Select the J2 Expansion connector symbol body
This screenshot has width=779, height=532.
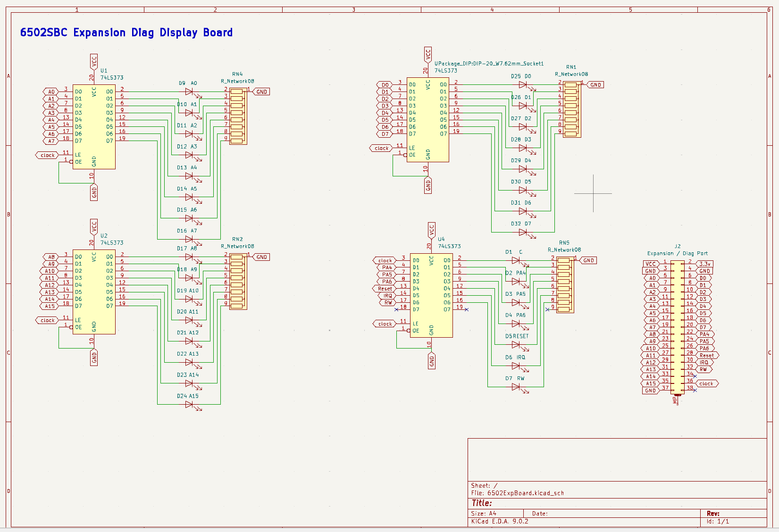point(678,326)
